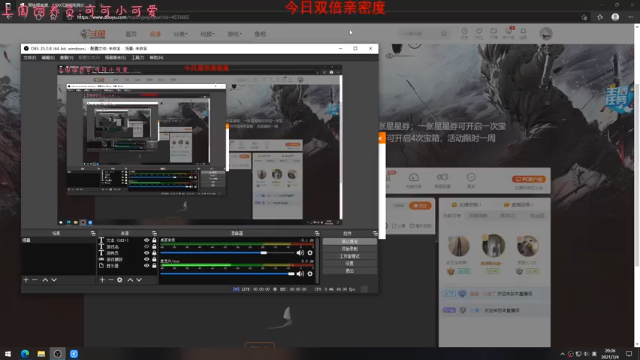Open the OBS 文件(F) menu
This screenshot has height=360, width=640.
(x=30, y=58)
